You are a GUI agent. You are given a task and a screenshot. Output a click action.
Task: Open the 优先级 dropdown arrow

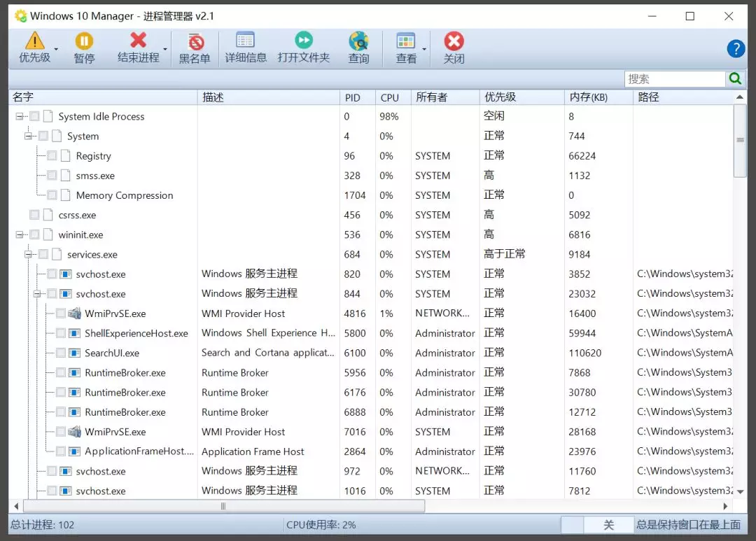tap(56, 49)
